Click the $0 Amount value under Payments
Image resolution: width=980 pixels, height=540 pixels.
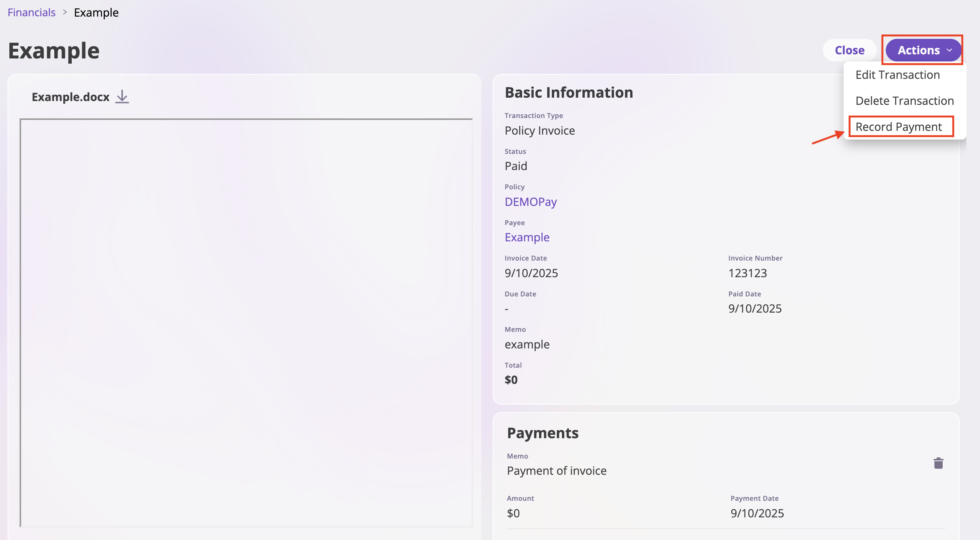514,513
